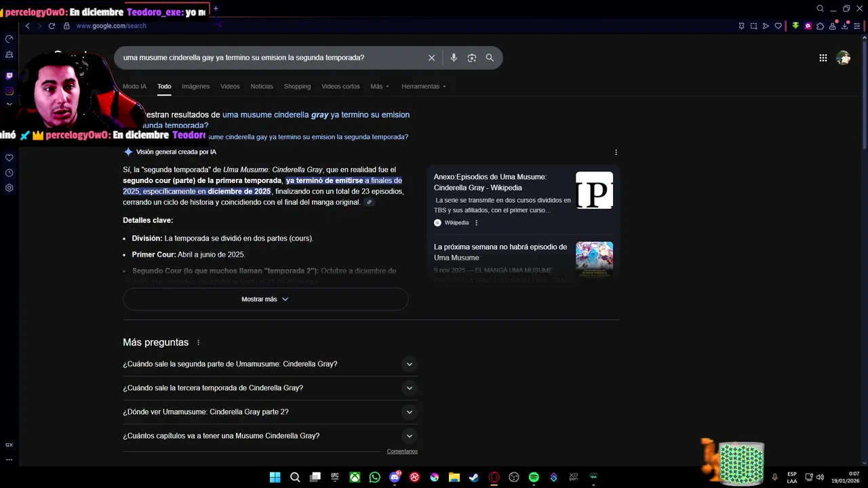Expand '¿Cuándo sale la segunda parte' question
868x488 pixels.
click(x=270, y=364)
